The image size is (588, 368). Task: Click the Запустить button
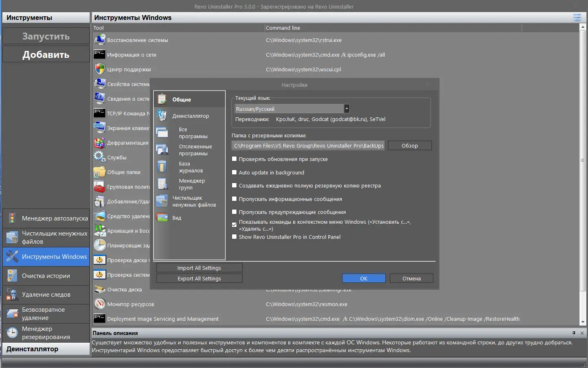[x=46, y=36]
